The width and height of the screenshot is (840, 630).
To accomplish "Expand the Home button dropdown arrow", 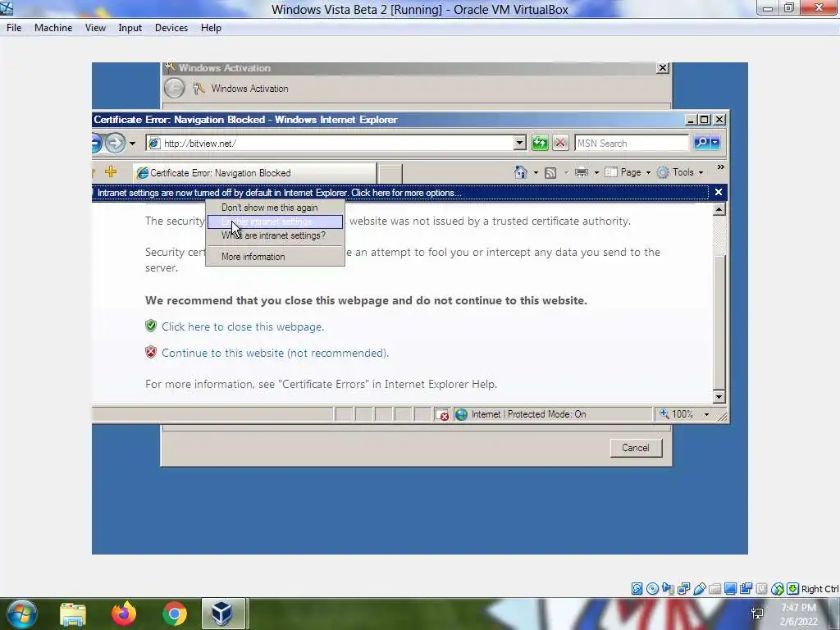I will pos(536,172).
